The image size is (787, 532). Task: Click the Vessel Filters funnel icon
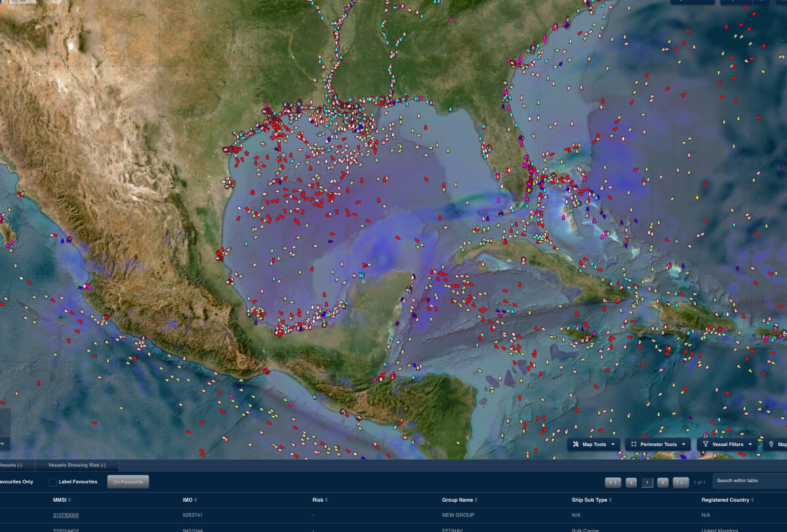pyautogui.click(x=706, y=444)
